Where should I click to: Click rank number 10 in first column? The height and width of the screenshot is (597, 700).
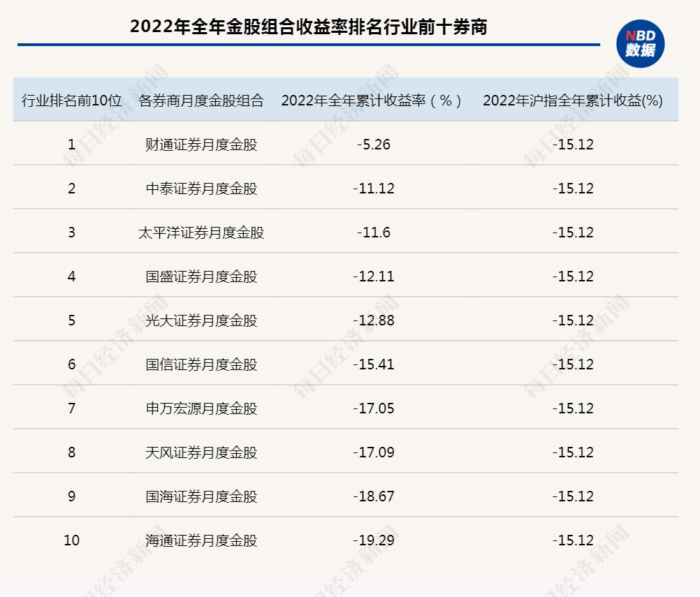click(71, 540)
